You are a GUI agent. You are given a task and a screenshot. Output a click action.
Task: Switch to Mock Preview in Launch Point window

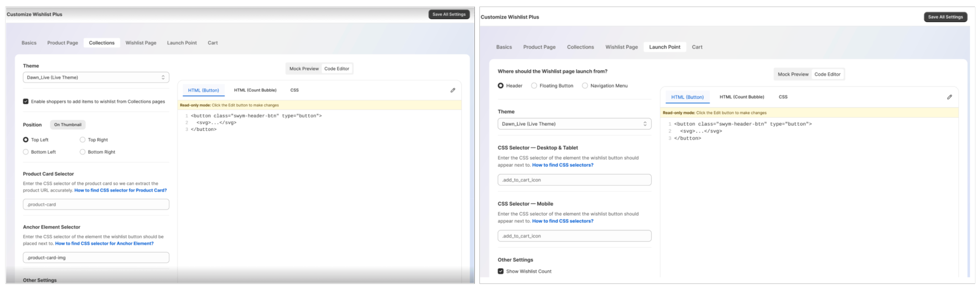[793, 74]
